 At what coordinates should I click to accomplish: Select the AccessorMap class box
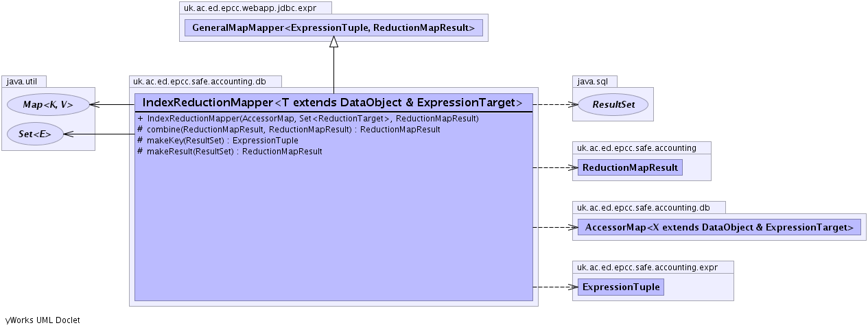point(719,227)
